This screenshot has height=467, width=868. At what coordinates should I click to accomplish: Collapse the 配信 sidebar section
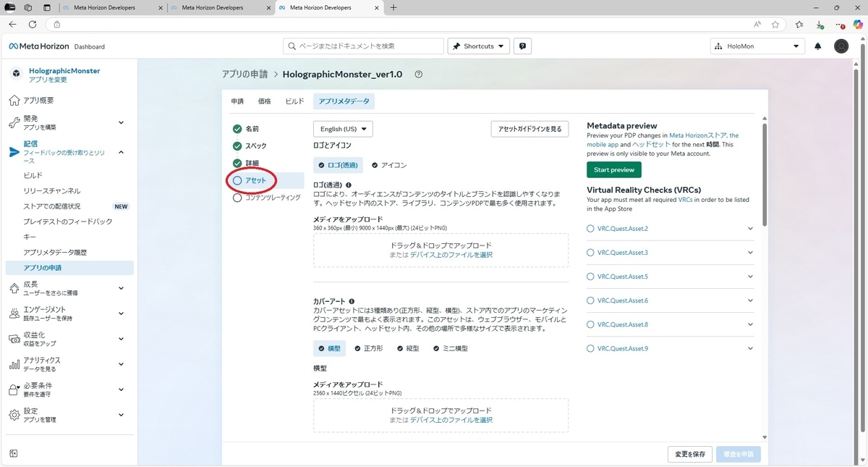(121, 152)
